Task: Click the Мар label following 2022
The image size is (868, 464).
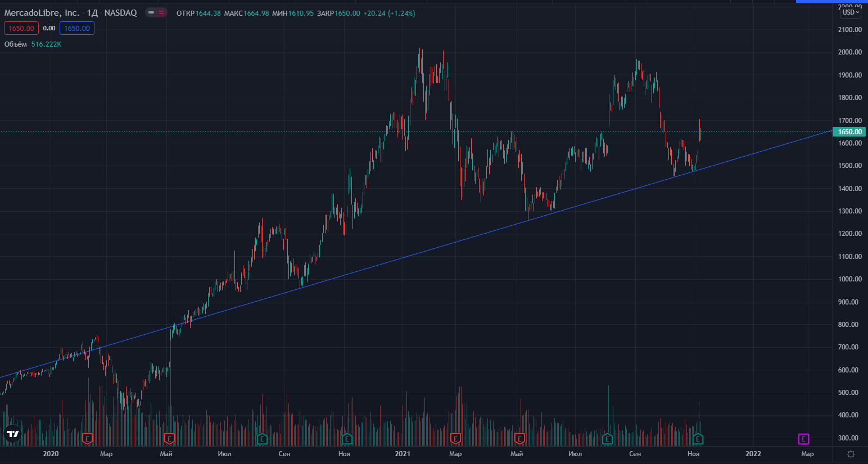Action: tap(807, 454)
